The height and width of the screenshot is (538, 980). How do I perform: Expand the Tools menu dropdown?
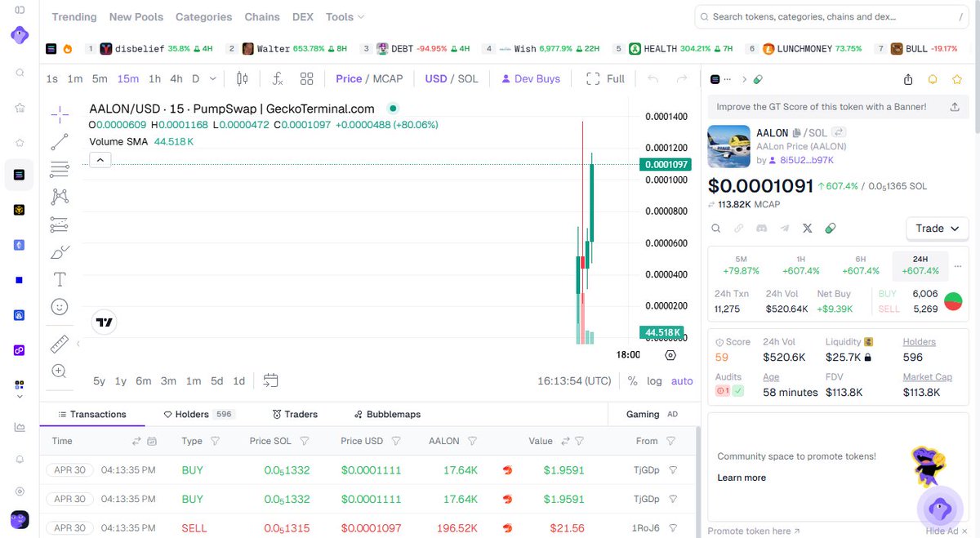[345, 16]
